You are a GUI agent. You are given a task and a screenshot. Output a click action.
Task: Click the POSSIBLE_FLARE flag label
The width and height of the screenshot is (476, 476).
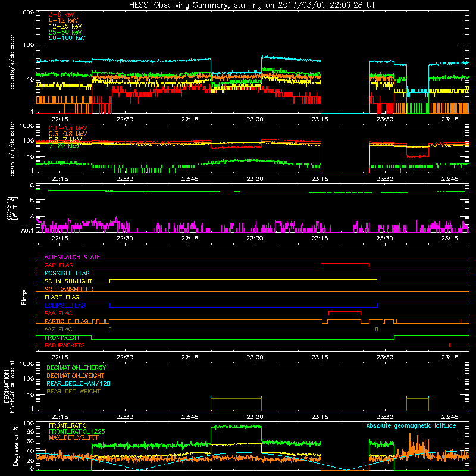pos(68,273)
